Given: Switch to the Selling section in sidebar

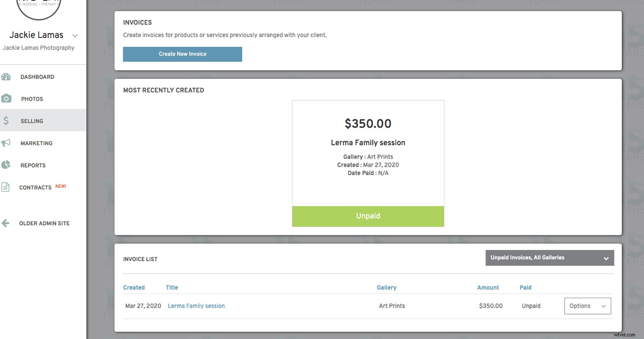Looking at the screenshot, I should [x=32, y=121].
